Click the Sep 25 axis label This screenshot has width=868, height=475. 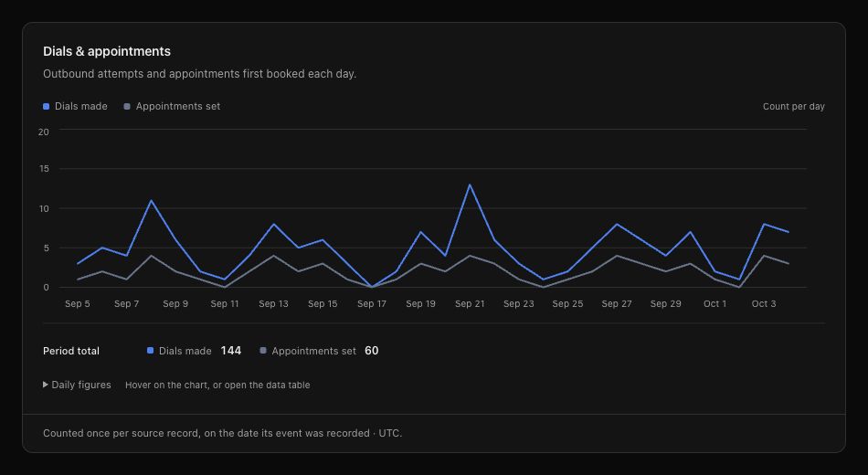[567, 303]
